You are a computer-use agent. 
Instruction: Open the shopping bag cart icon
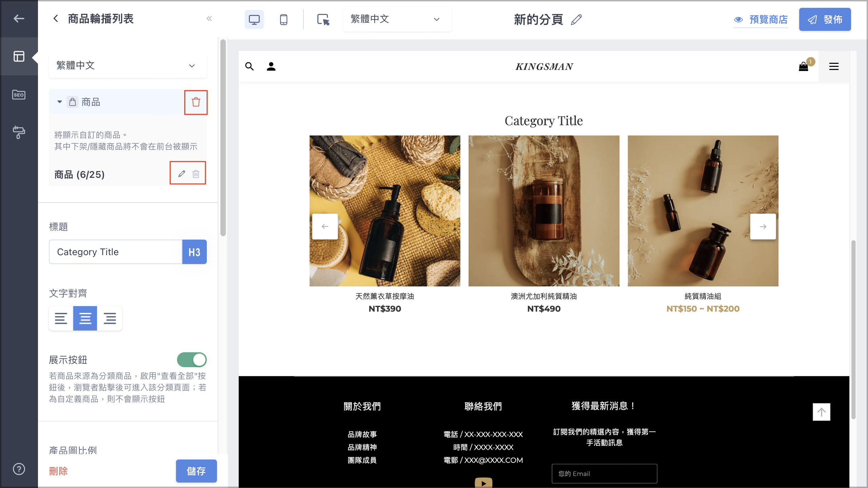pyautogui.click(x=804, y=66)
